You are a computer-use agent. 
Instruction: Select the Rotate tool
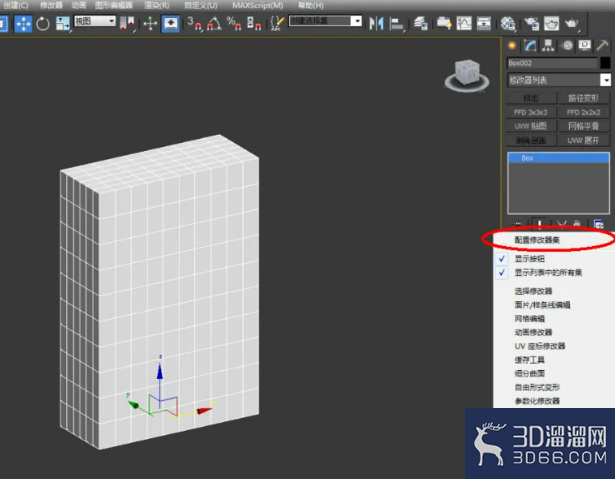click(x=43, y=24)
